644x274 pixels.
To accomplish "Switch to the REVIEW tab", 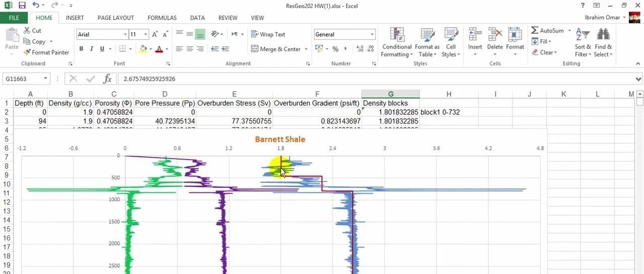I will (228, 18).
